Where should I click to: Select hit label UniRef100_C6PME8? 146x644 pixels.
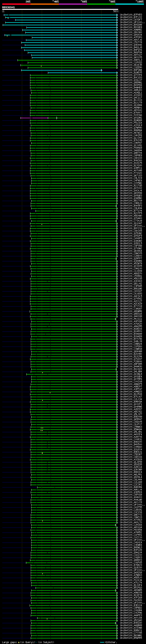(131, 156)
